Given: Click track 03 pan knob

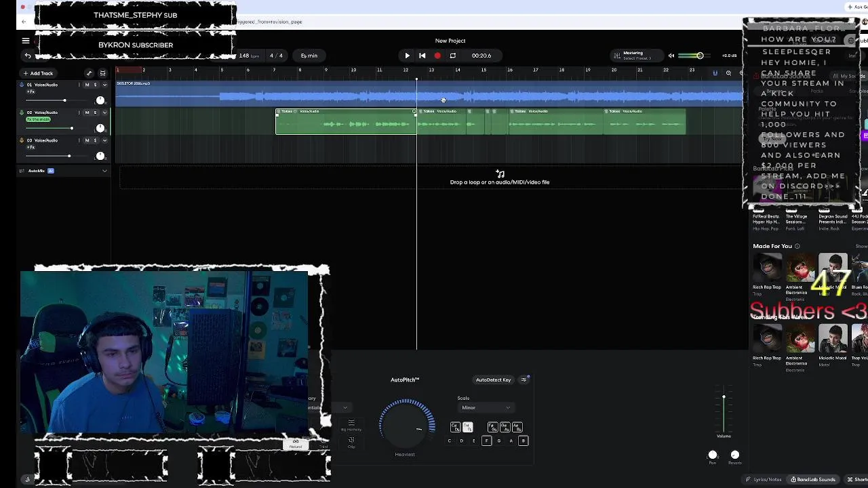Looking at the screenshot, I should click(x=100, y=156).
